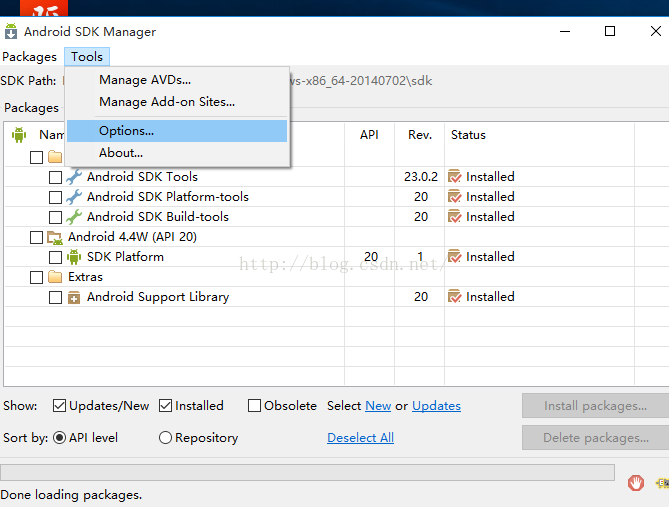The image size is (669, 507).
Task: Close the Tools menu
Action: point(87,57)
